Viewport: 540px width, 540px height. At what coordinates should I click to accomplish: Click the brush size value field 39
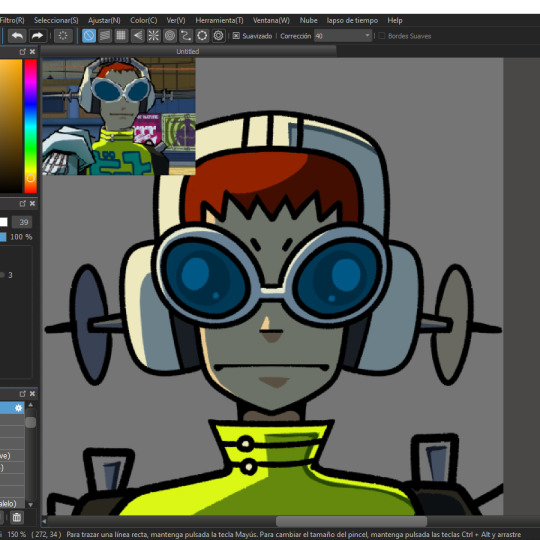click(x=22, y=222)
